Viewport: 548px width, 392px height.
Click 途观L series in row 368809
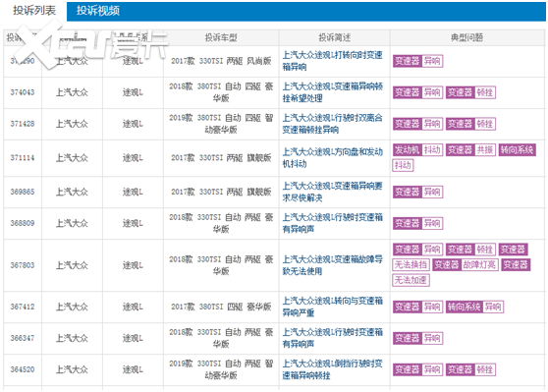[133, 223]
